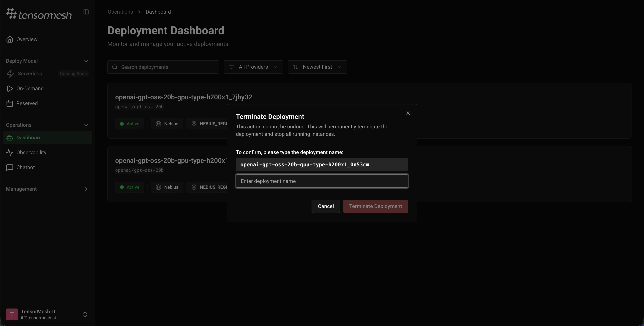Click the Dashboard sidebar item
Viewport: 644px width, 326px height.
[x=29, y=138]
